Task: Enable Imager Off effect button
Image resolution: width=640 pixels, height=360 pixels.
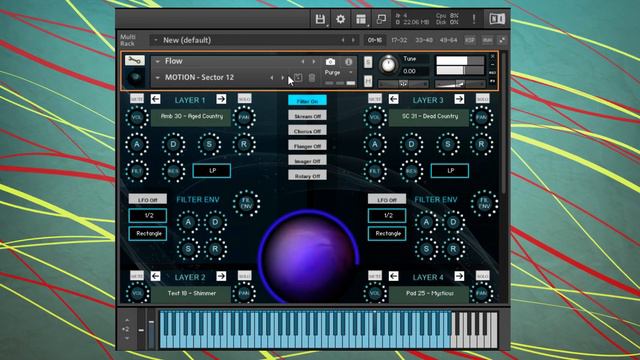Action: [x=307, y=160]
